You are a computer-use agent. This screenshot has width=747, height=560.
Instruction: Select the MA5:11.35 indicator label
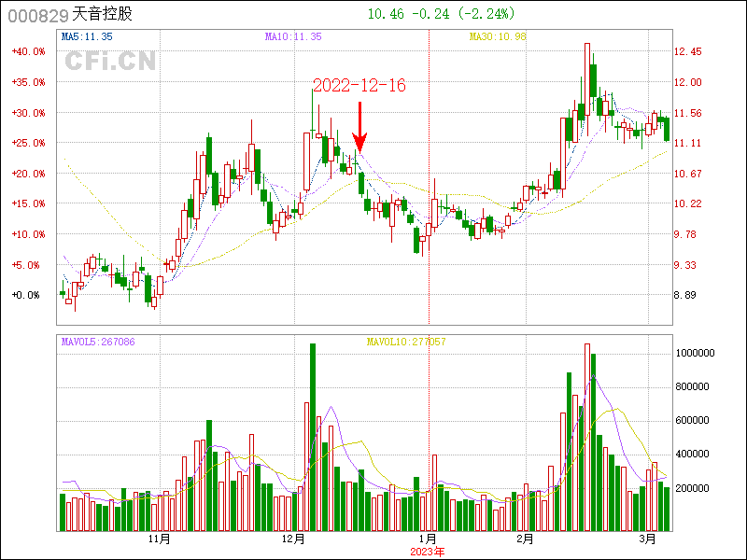pos(87,37)
